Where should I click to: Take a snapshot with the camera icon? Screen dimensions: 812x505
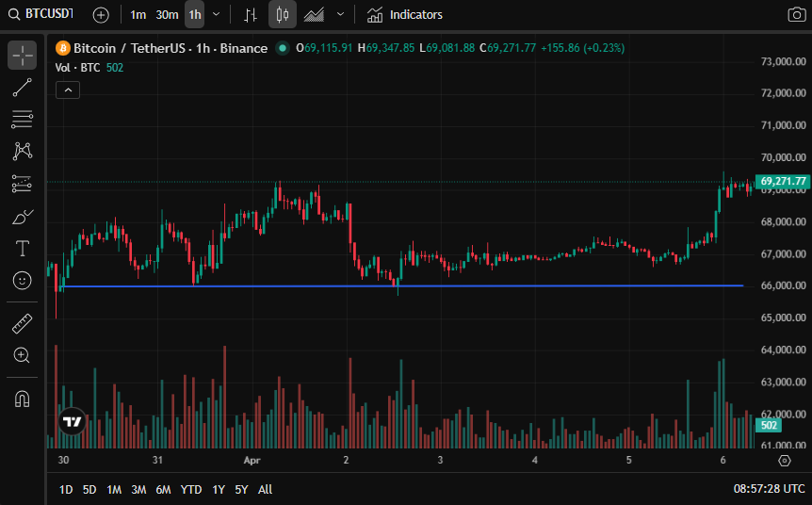[x=797, y=14]
